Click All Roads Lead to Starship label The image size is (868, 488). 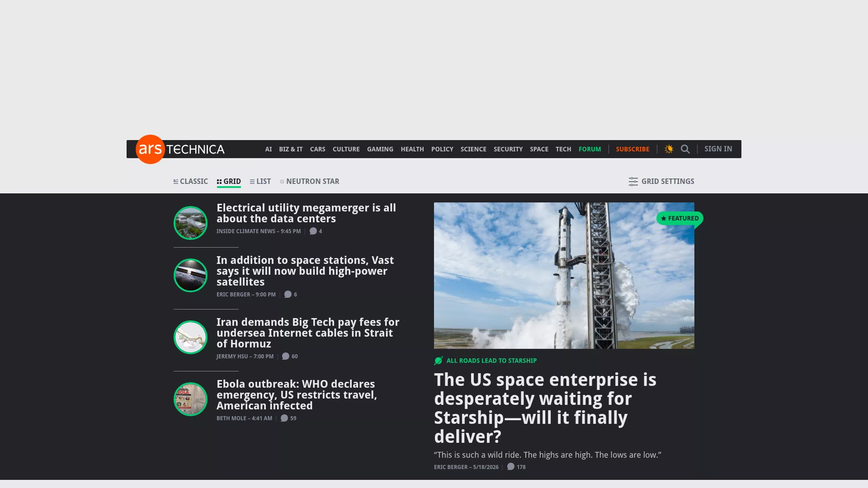click(491, 361)
